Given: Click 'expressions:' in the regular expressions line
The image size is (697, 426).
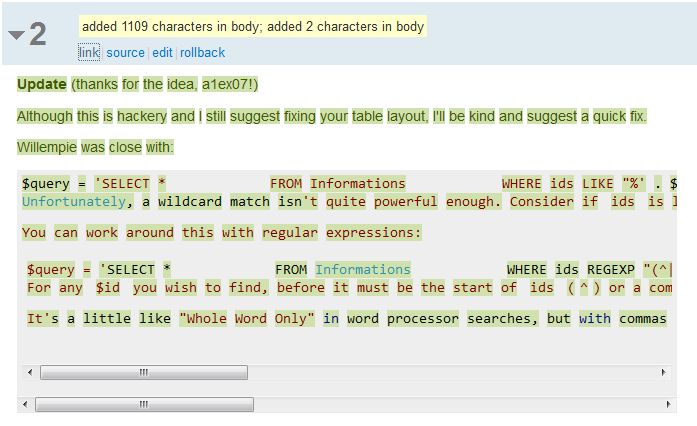Looking at the screenshot, I should [x=373, y=233].
